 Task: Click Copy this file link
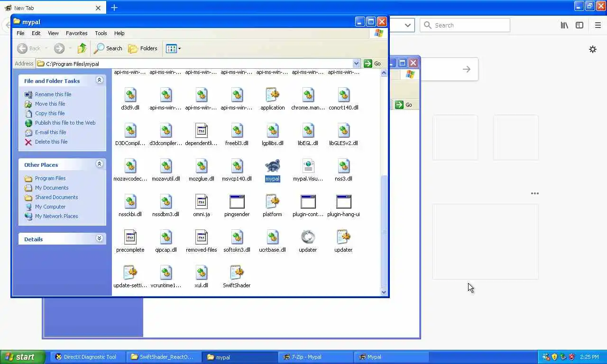point(50,113)
